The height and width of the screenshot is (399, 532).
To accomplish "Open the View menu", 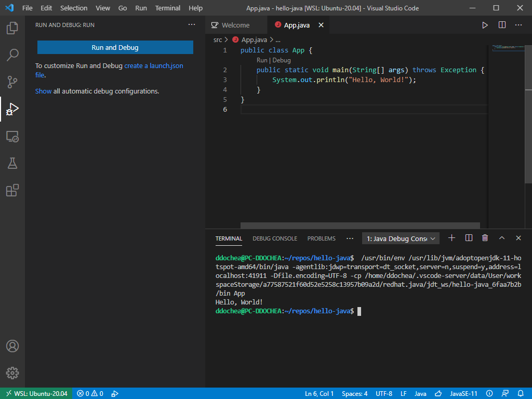I will (102, 8).
